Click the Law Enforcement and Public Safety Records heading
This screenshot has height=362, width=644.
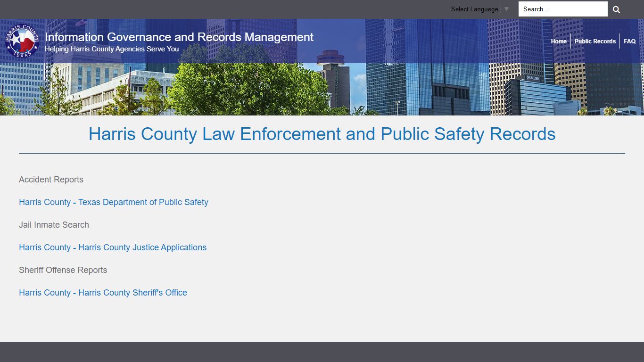click(x=322, y=134)
